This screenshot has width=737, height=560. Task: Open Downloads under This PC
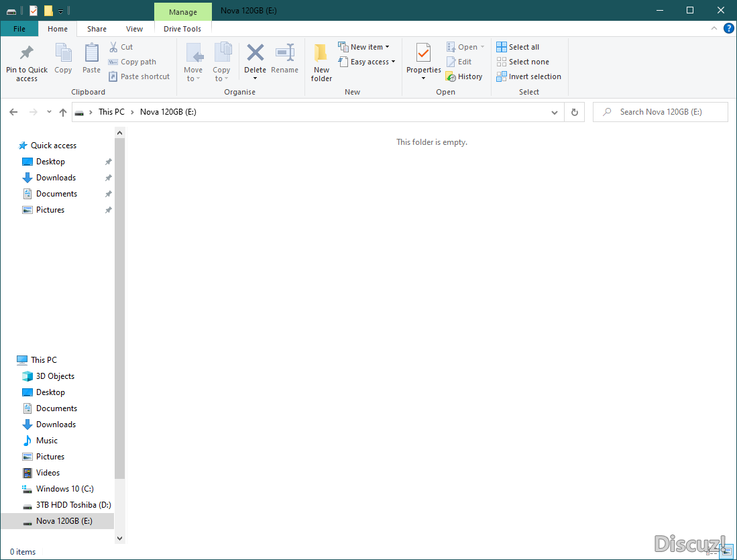click(56, 424)
